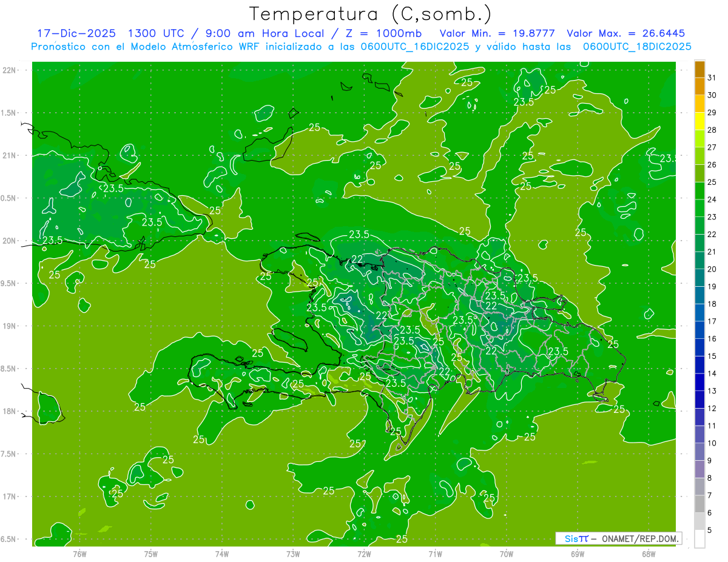The width and height of the screenshot is (728, 562).
Task: Click the grey swatch between 6 and 7
Action: tap(699, 504)
